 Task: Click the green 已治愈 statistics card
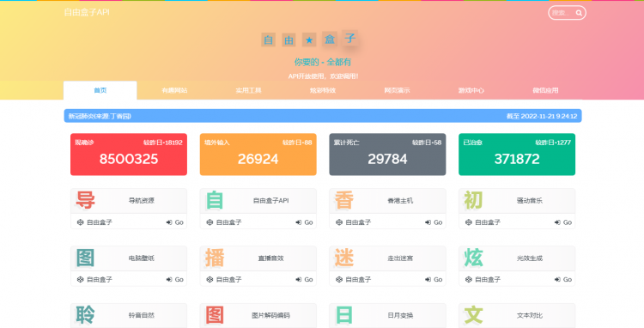pos(517,155)
